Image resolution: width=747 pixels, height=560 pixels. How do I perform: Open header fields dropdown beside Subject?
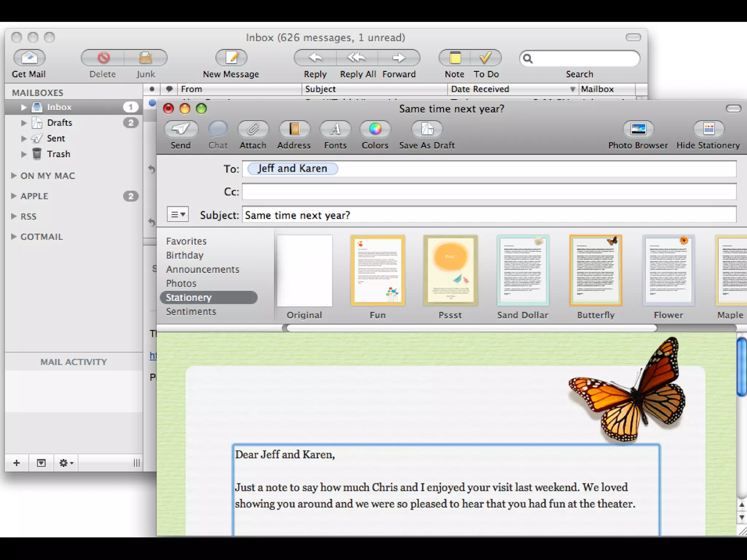(x=178, y=215)
